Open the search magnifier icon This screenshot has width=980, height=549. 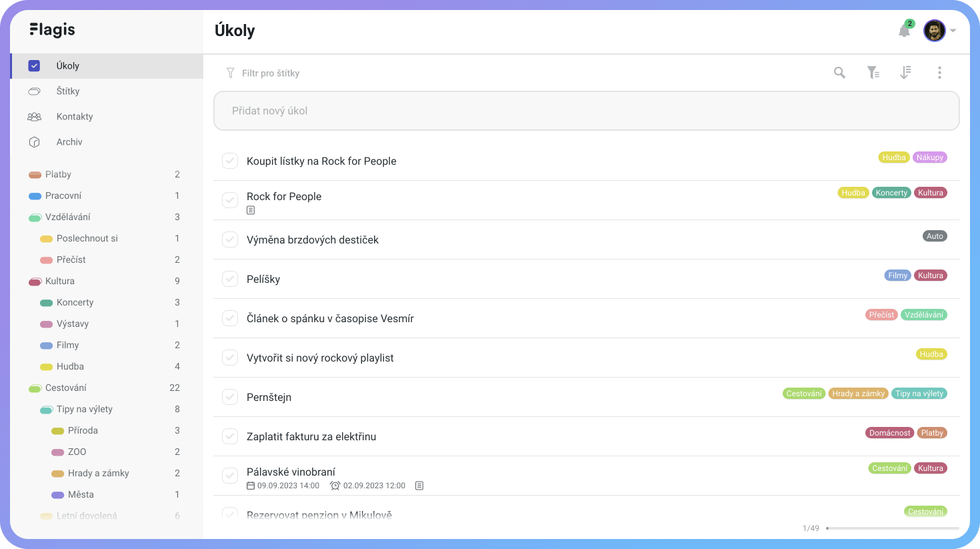(x=839, y=73)
